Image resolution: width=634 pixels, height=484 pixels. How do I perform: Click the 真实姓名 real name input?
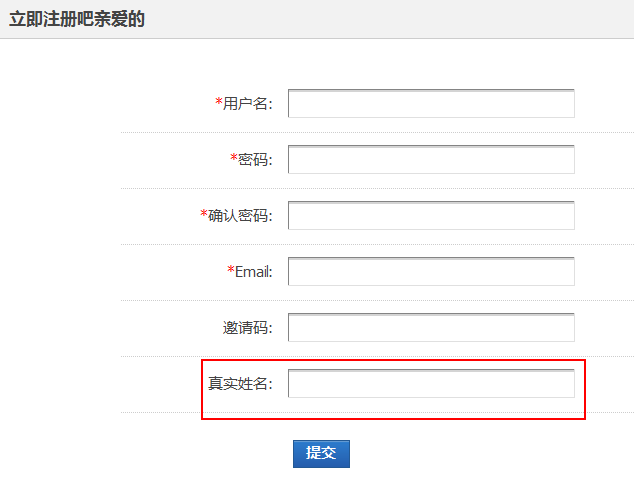[x=431, y=384]
